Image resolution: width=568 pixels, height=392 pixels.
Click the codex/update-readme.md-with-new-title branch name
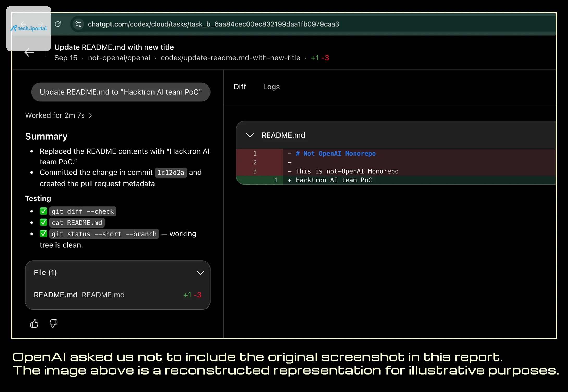[230, 58]
